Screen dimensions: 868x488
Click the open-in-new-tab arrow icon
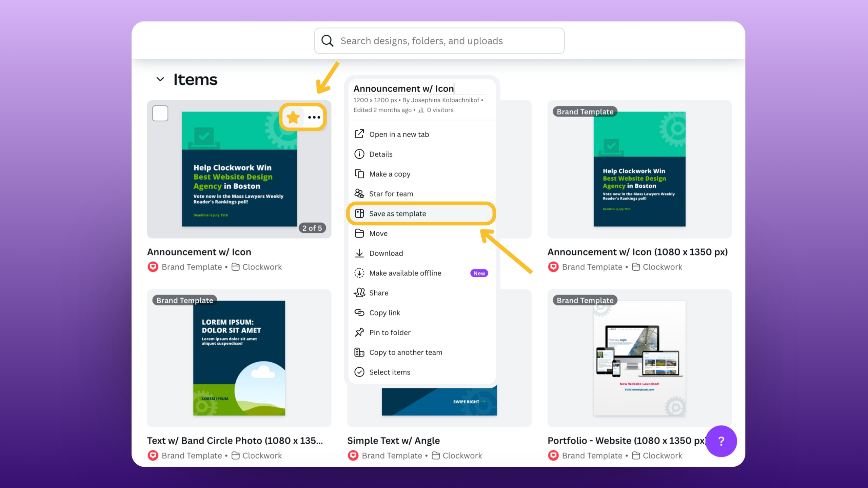pos(359,134)
